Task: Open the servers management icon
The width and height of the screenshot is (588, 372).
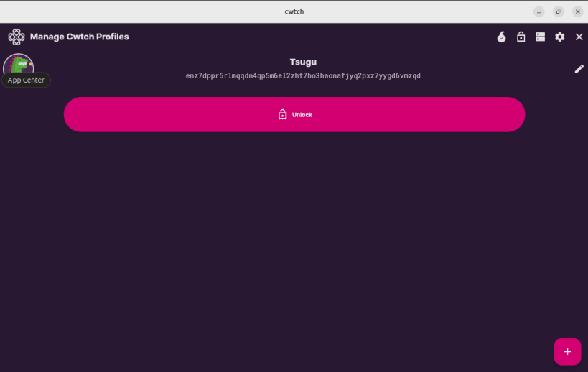Action: [x=541, y=37]
